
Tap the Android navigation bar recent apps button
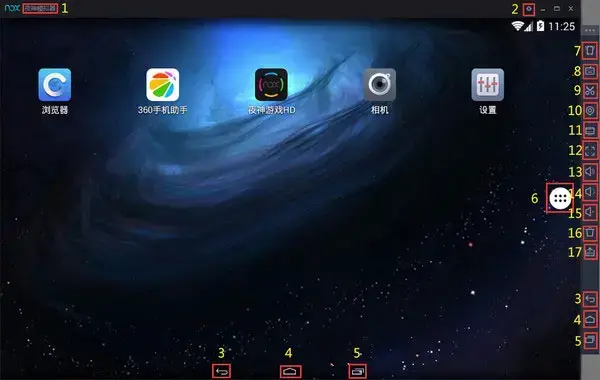coord(358,371)
